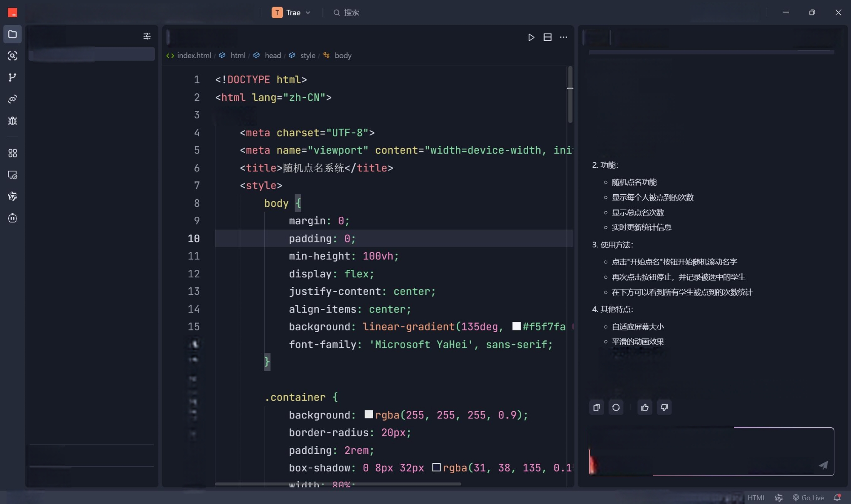Image resolution: width=851 pixels, height=504 pixels.
Task: Copy the AI response
Action: pos(596,407)
